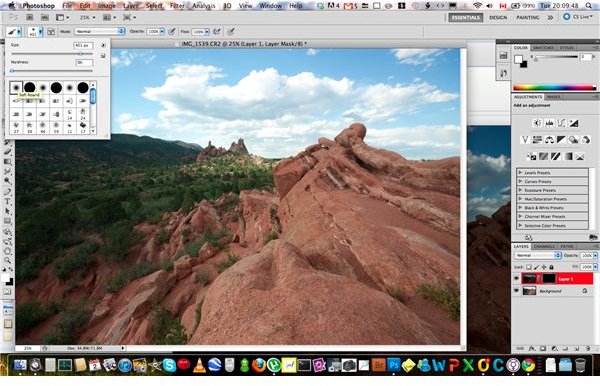Click the add layer style fx icon
This screenshot has height=386, width=600.
click(532, 349)
